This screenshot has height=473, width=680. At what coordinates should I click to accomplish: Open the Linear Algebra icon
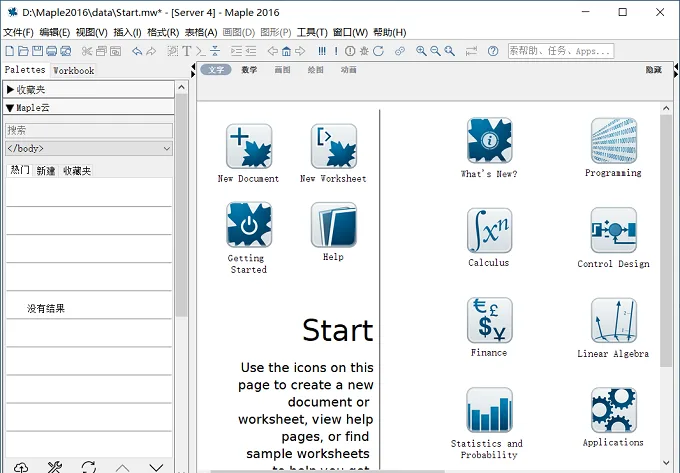(614, 320)
